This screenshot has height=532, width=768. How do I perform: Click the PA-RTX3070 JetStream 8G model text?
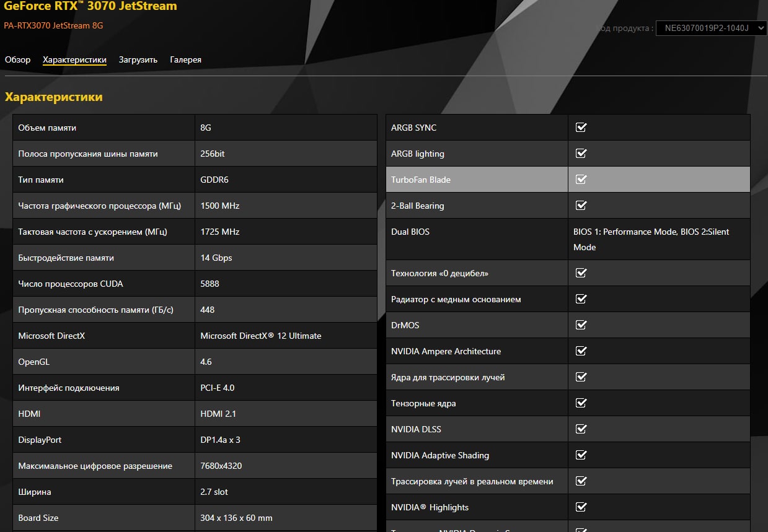click(x=54, y=26)
